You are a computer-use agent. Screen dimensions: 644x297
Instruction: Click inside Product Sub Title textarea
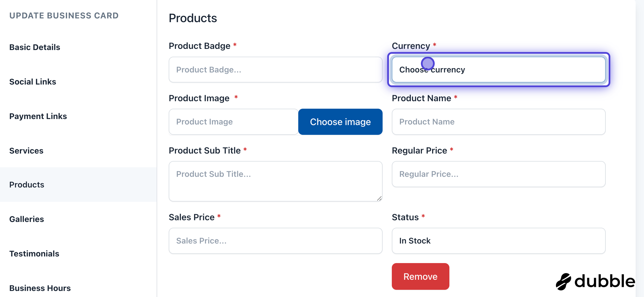[x=275, y=181]
